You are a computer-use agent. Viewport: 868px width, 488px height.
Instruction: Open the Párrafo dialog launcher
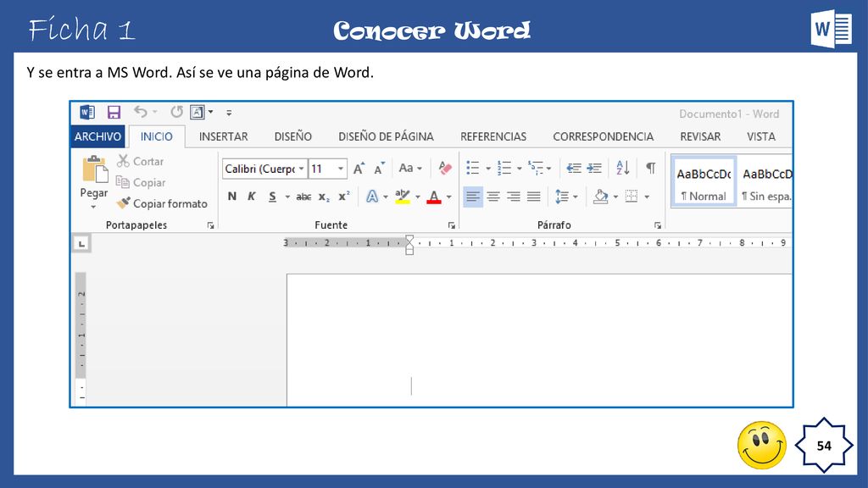(x=657, y=225)
